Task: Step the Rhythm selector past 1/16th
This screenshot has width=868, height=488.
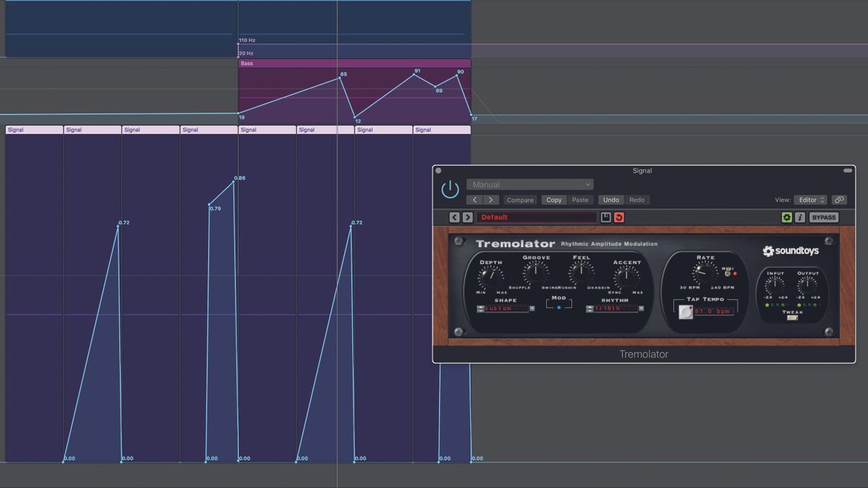Action: [641, 308]
